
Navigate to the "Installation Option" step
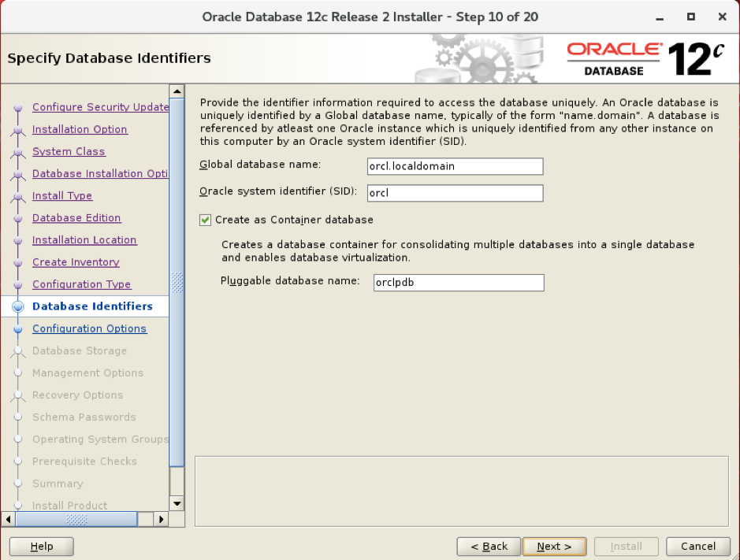pos(80,129)
